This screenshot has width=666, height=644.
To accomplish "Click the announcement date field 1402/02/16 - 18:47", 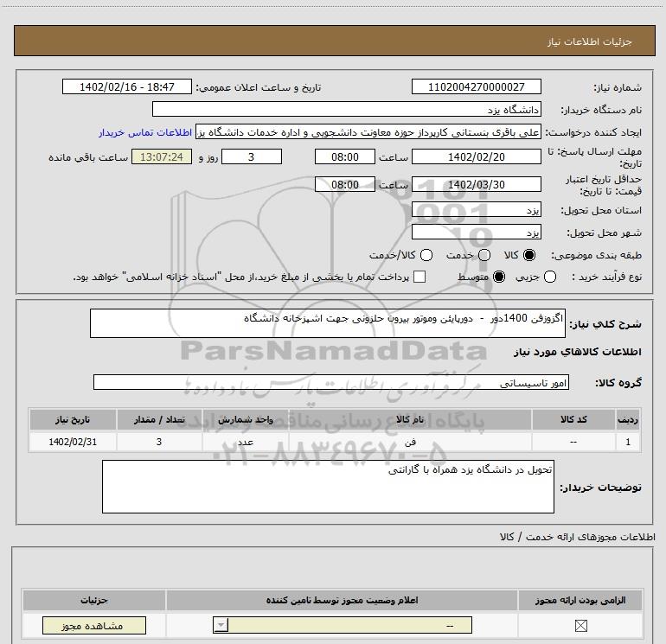I will [x=127, y=86].
